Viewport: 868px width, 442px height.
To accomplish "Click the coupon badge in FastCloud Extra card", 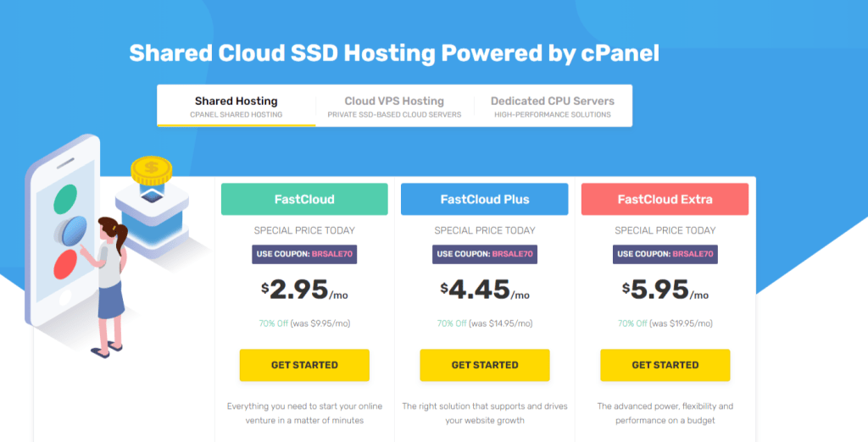I will (665, 254).
